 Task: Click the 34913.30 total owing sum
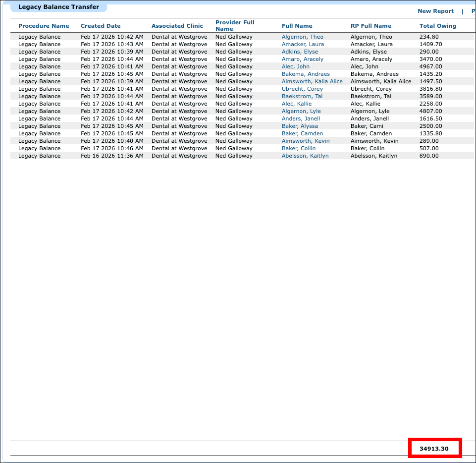coord(434,449)
